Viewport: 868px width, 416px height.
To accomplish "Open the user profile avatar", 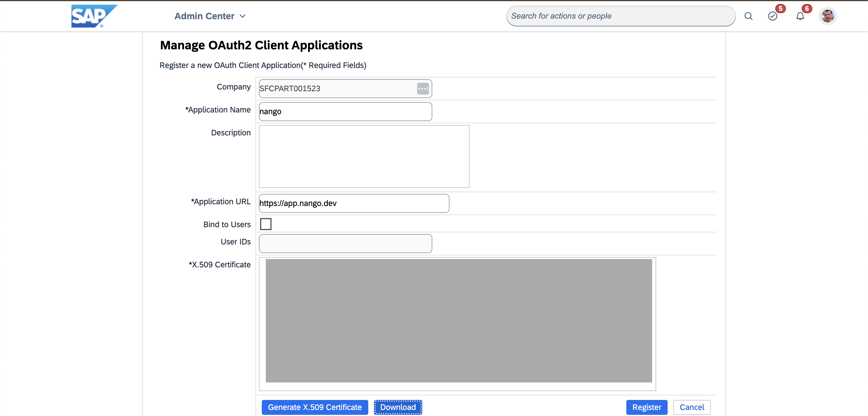I will click(828, 16).
